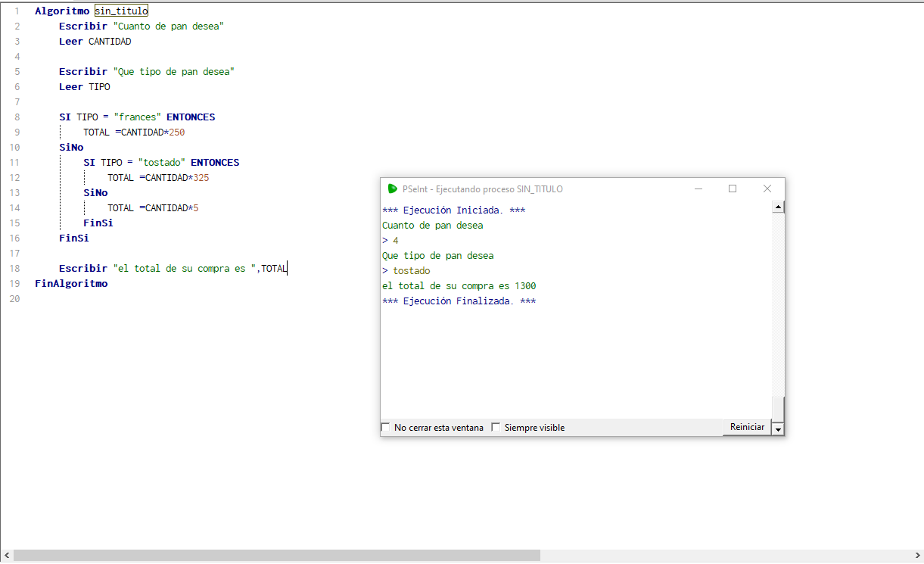The image size is (924, 564).
Task: Click the Reiniciar button
Action: pos(747,427)
